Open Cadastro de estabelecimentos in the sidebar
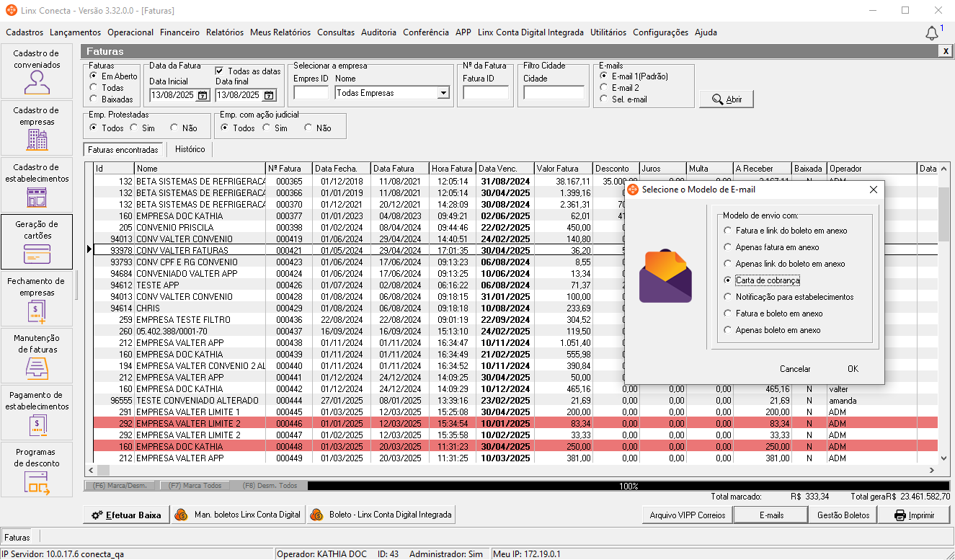The image size is (955, 560). pos(37,185)
